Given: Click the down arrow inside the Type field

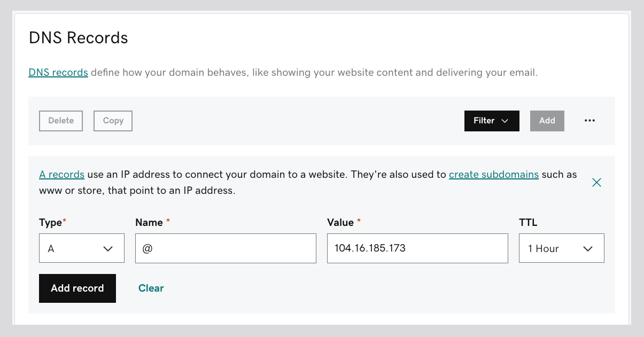Looking at the screenshot, I should pos(107,249).
